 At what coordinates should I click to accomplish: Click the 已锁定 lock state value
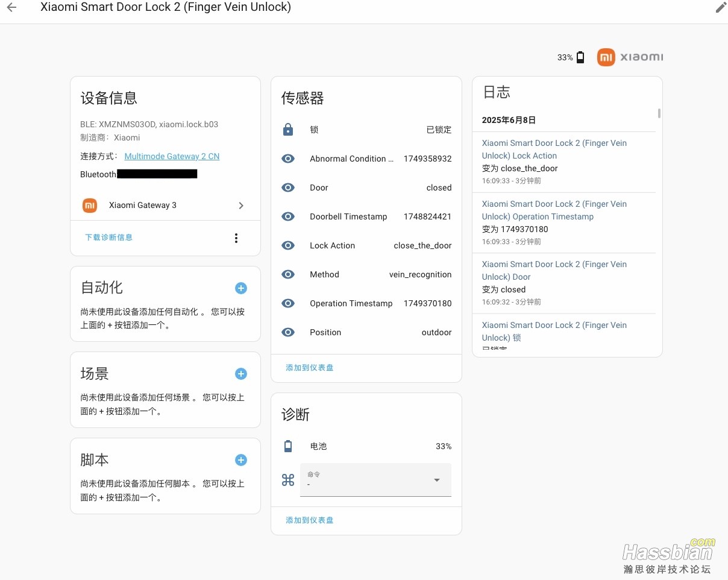[439, 130]
